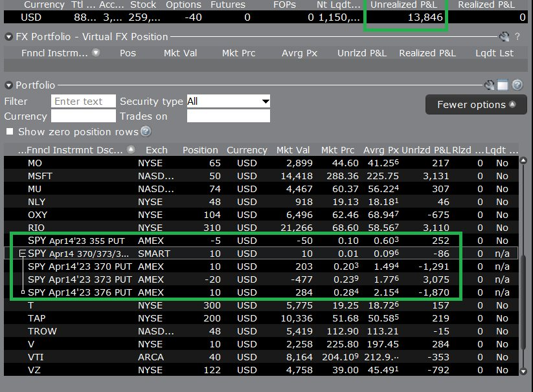This screenshot has height=392, width=533.
Task: Select the MO row
Action: click(261, 163)
